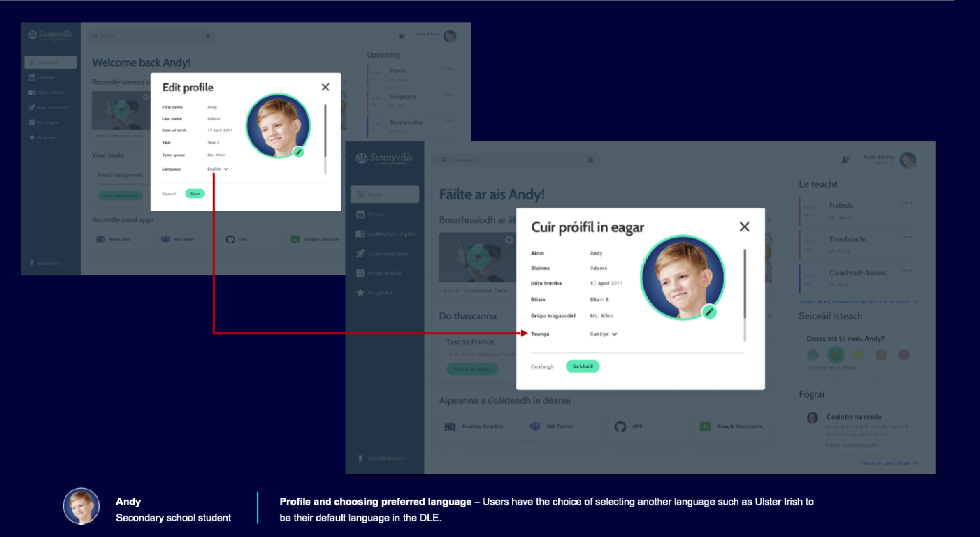Open the widgets item in the Irish sidebar

click(x=379, y=273)
